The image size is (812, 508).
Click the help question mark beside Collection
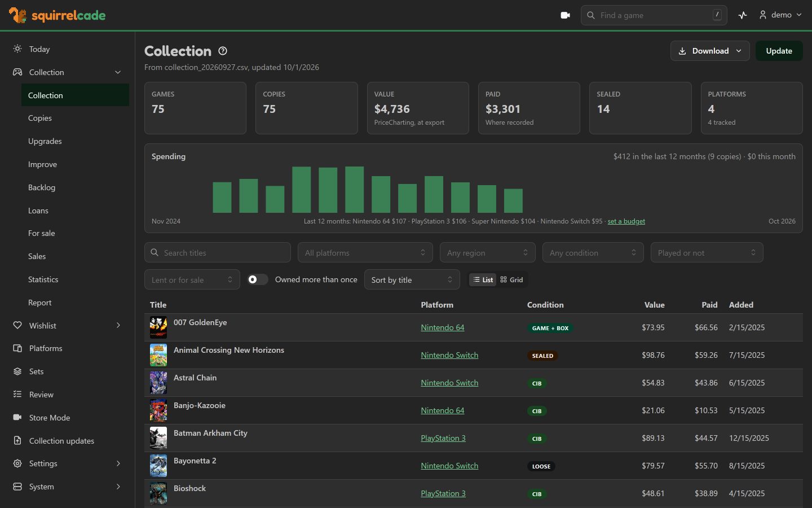223,51
